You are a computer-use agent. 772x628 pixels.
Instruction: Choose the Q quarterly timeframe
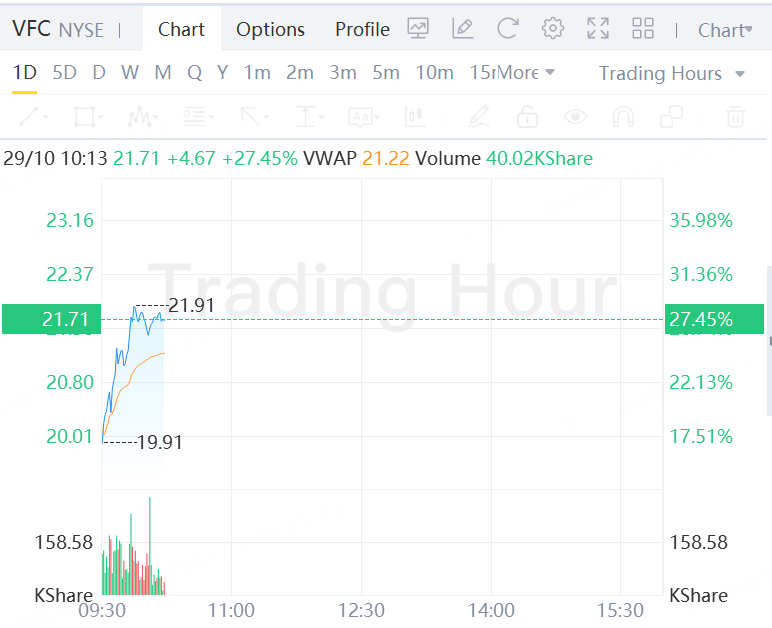click(x=194, y=73)
